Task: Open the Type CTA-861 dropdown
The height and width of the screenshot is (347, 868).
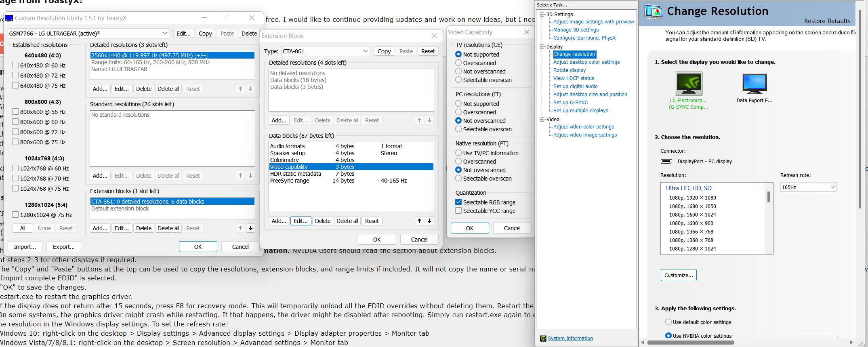Action: click(x=325, y=51)
